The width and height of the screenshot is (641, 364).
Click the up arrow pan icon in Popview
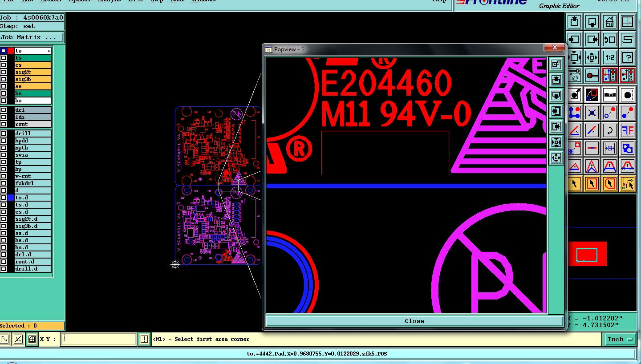556,80
